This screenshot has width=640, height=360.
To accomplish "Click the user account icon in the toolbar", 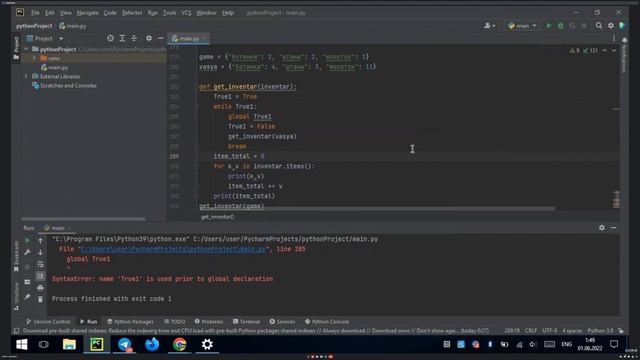I will [489, 26].
